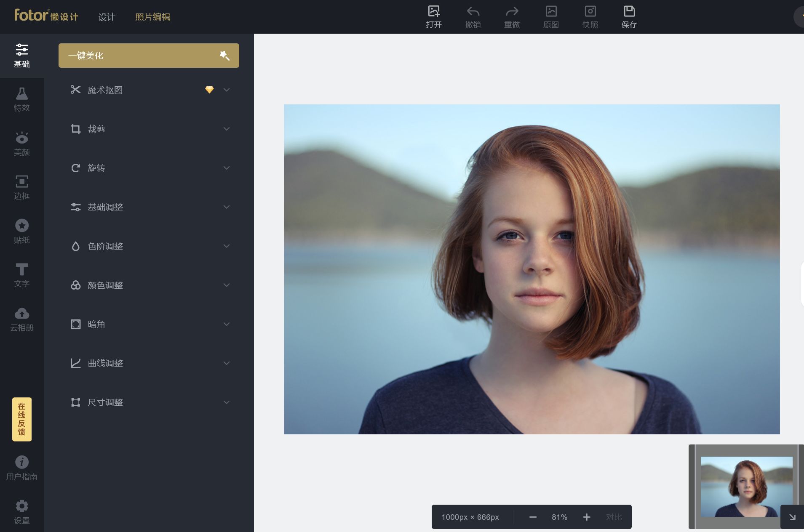Screen dimensions: 804x532
Task: Expand the 颜色调整 section chevron
Action: (x=227, y=285)
